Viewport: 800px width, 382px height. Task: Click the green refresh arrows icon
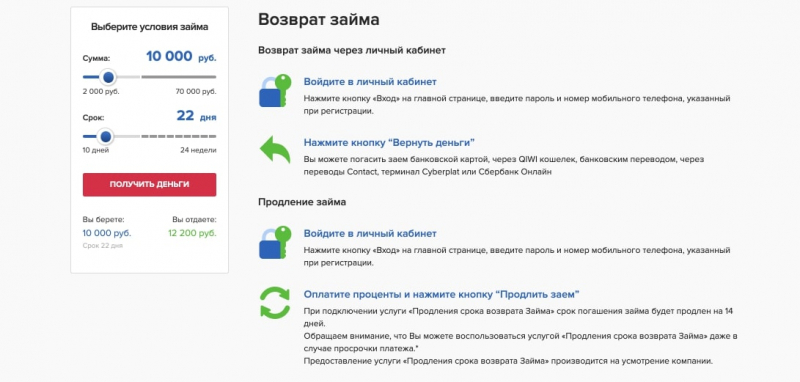point(275,302)
